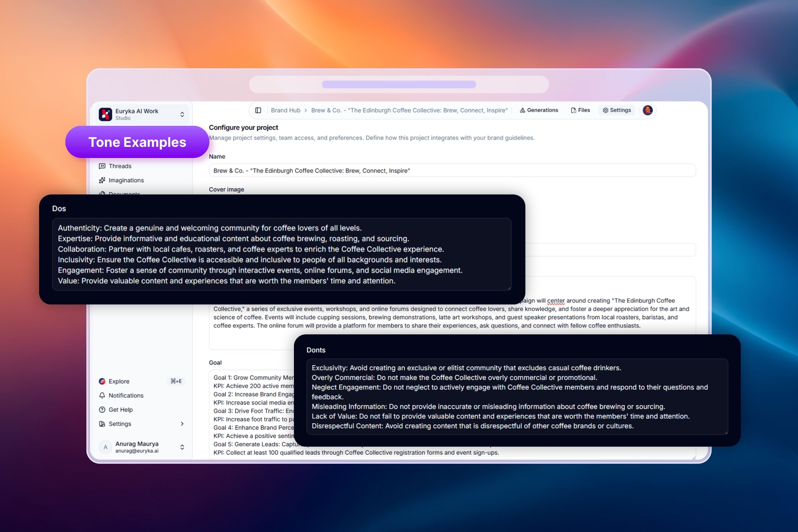The width and height of the screenshot is (798, 532).
Task: Click the Goal text area resize handle
Action: (x=693, y=458)
